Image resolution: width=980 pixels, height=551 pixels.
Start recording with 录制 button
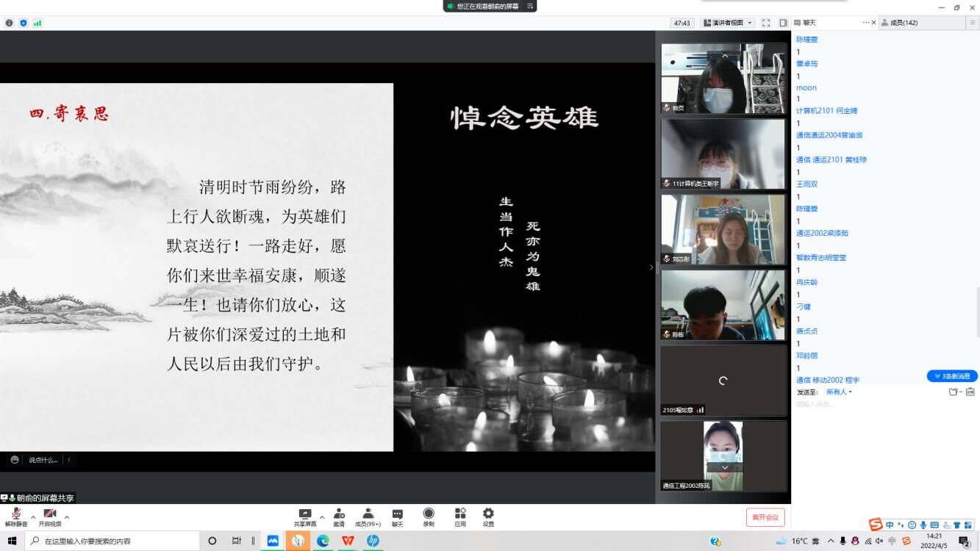point(429,516)
